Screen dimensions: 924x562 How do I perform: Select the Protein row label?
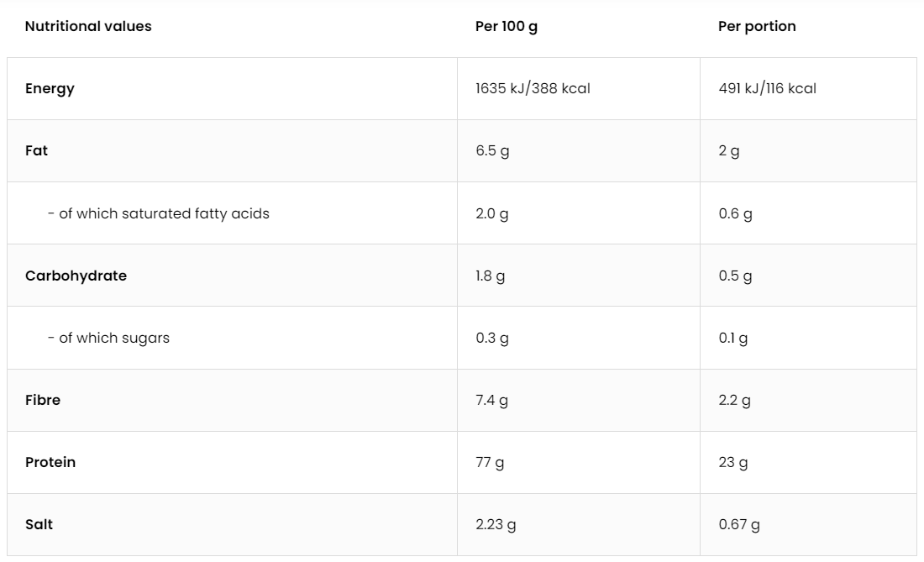pos(50,462)
